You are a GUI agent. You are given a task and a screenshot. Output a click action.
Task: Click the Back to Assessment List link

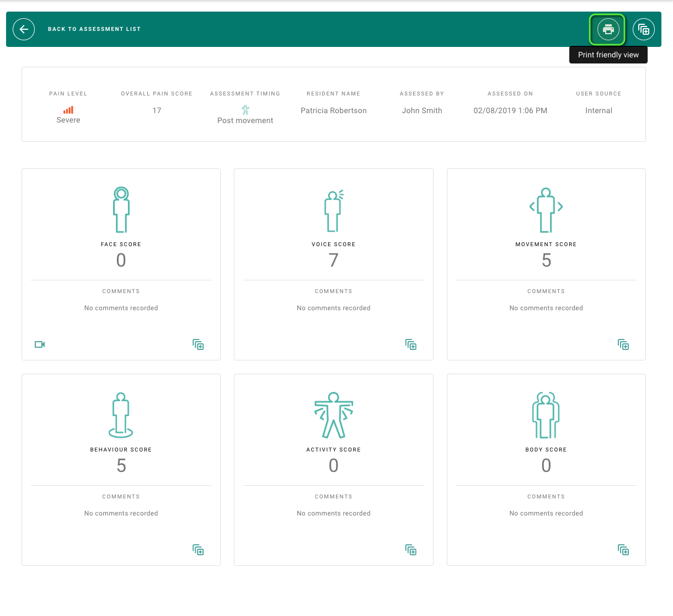pyautogui.click(x=94, y=29)
